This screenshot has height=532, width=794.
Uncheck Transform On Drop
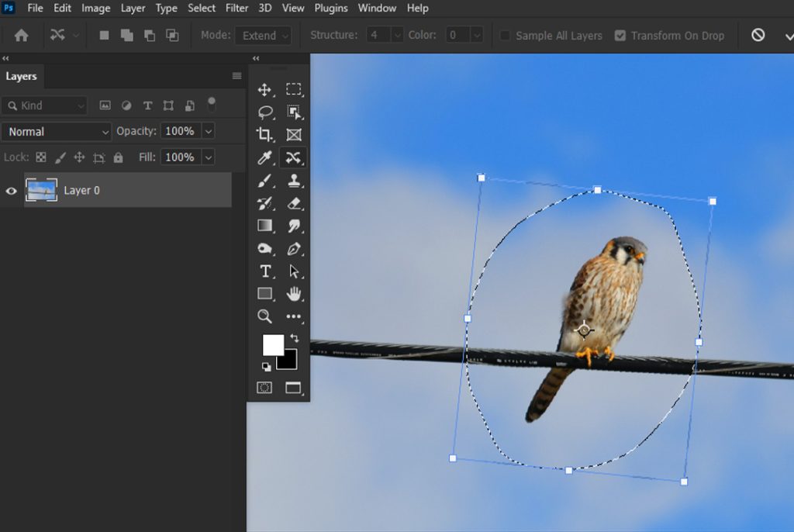620,36
